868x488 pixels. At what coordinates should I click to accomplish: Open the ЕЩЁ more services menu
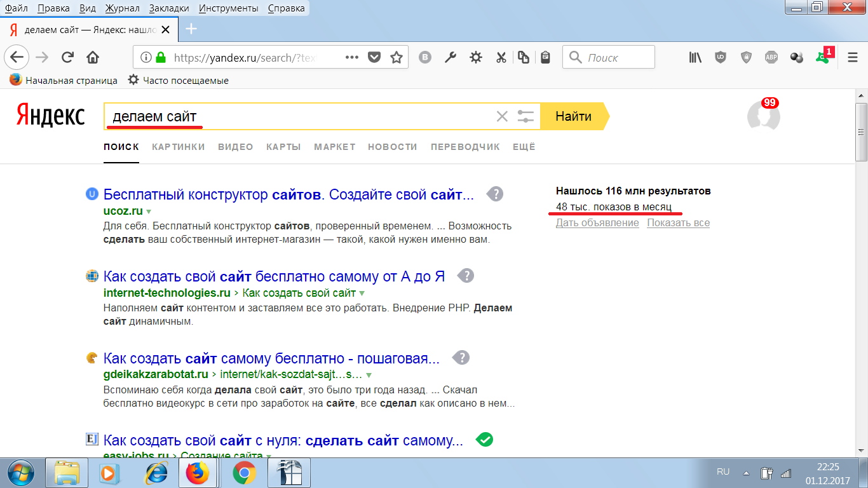524,147
